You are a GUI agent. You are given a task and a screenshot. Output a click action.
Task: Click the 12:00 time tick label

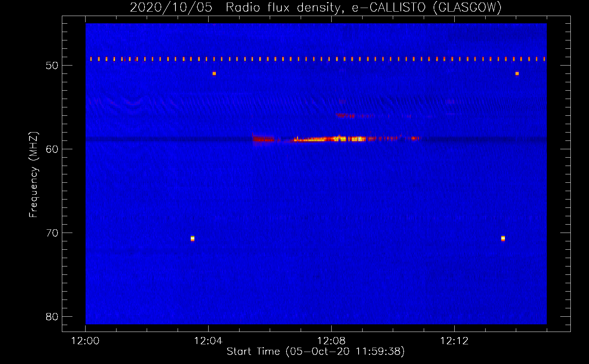click(85, 341)
